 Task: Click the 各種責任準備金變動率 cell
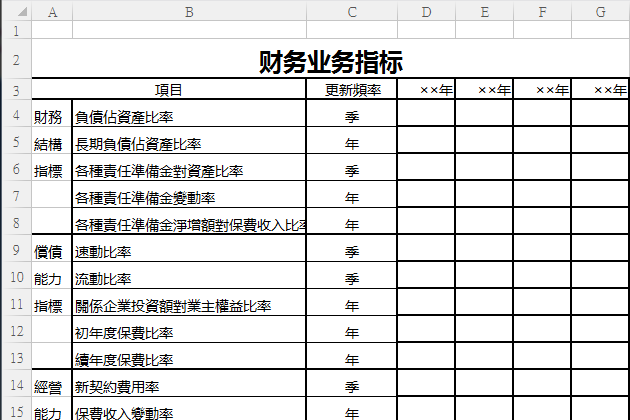pos(189,198)
